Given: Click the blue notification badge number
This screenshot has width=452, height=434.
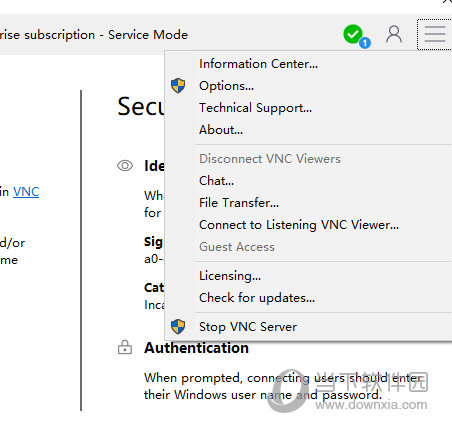Looking at the screenshot, I should tap(365, 43).
